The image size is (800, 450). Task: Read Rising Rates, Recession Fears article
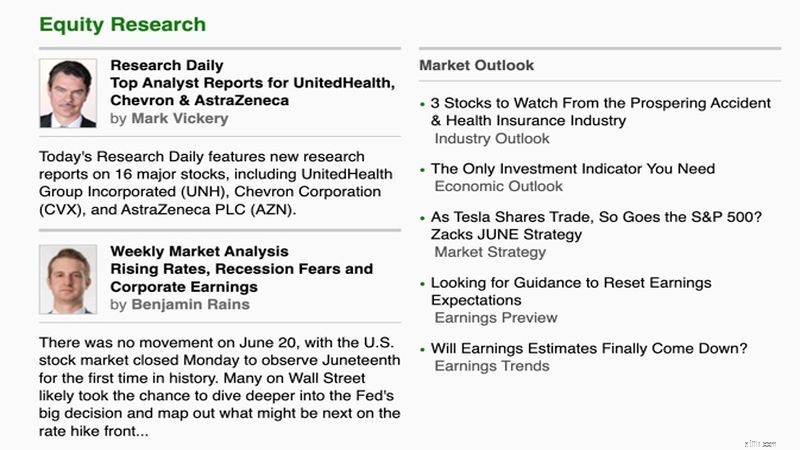[x=242, y=278]
